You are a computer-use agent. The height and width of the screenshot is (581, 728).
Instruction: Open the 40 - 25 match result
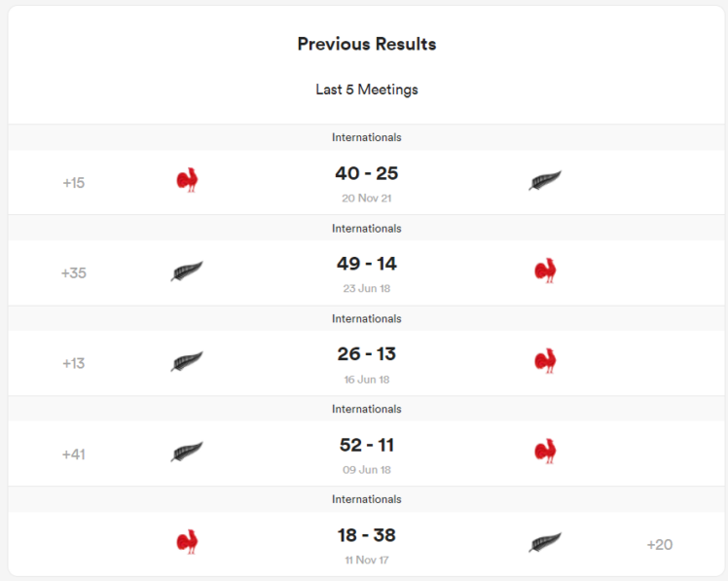[367, 174]
